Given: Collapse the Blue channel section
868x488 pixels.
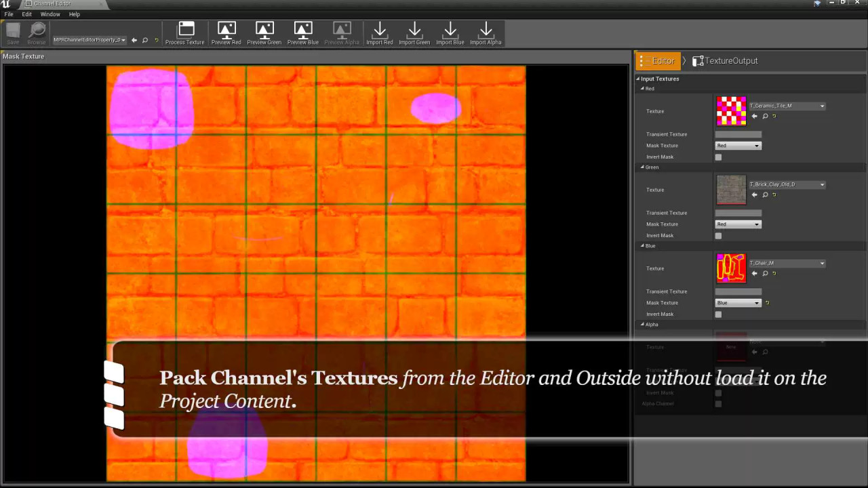Looking at the screenshot, I should pyautogui.click(x=643, y=246).
